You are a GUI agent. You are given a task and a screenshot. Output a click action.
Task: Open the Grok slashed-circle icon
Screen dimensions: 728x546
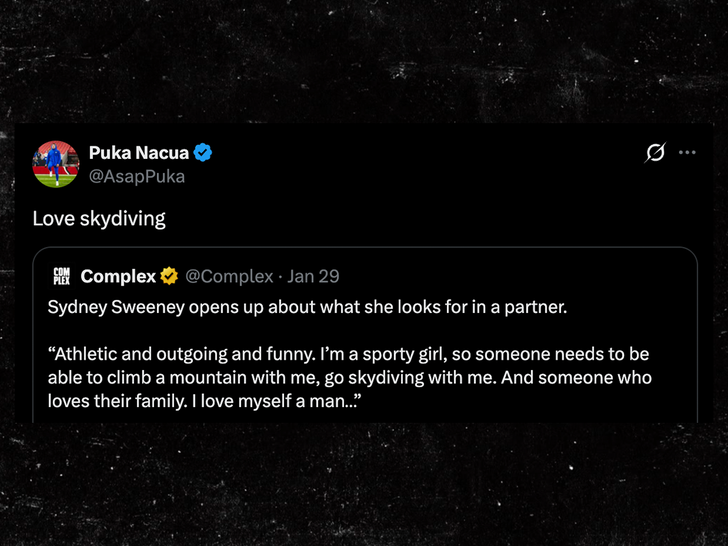coord(655,153)
